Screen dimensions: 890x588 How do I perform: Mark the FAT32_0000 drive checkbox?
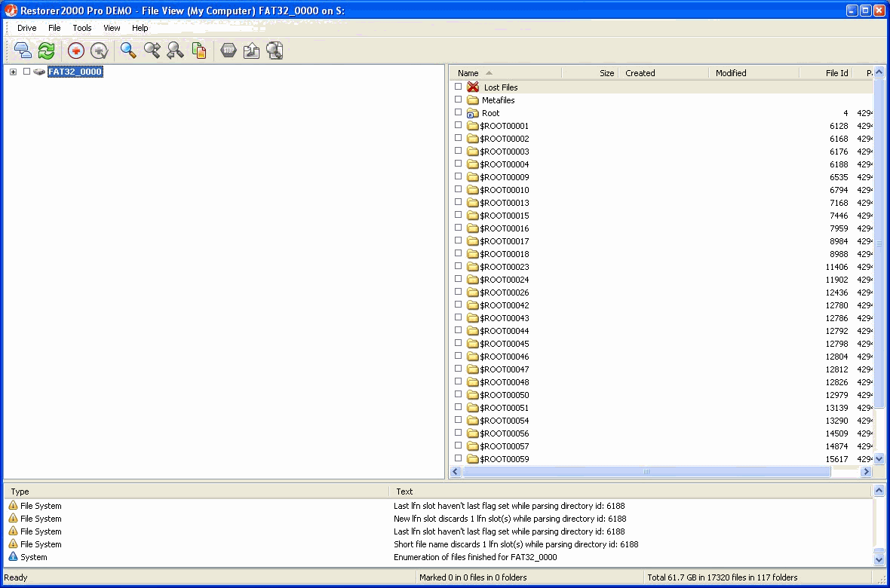[26, 72]
